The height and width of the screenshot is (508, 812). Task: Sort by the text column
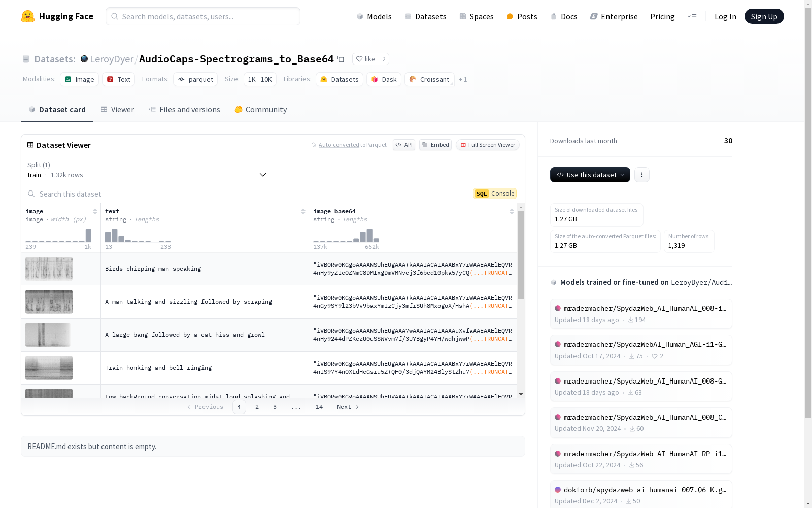pyautogui.click(x=303, y=211)
